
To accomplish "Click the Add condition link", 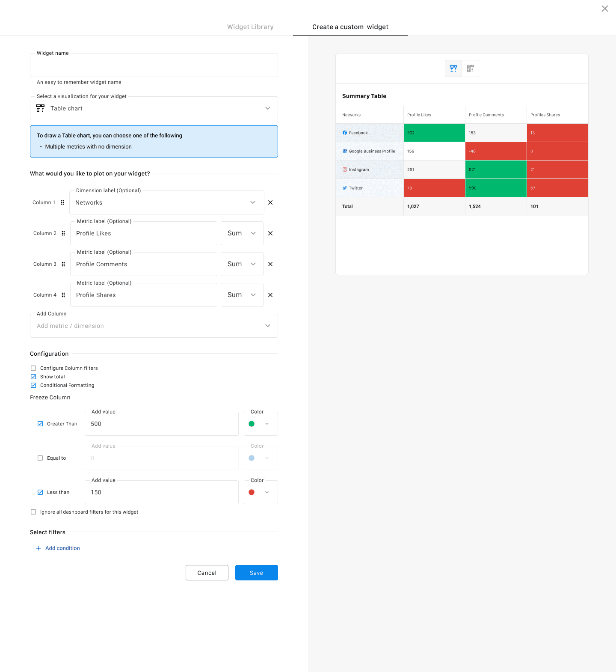I will [62, 548].
